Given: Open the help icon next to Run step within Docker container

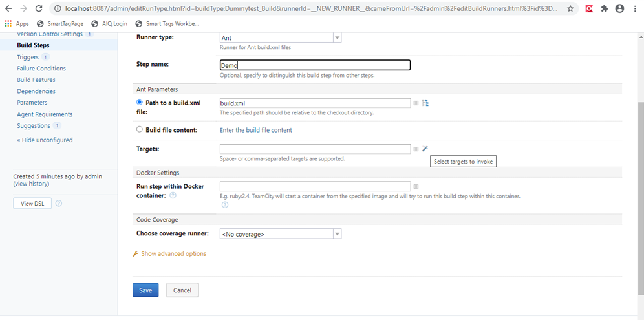Looking at the screenshot, I should click(173, 195).
